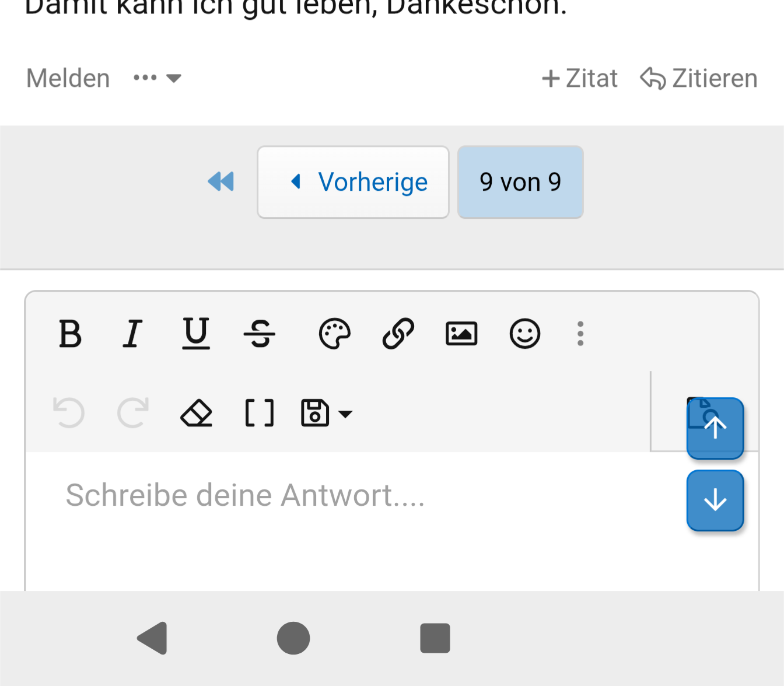This screenshot has width=784, height=686.
Task: Toggle italic text formatting
Action: (x=132, y=334)
